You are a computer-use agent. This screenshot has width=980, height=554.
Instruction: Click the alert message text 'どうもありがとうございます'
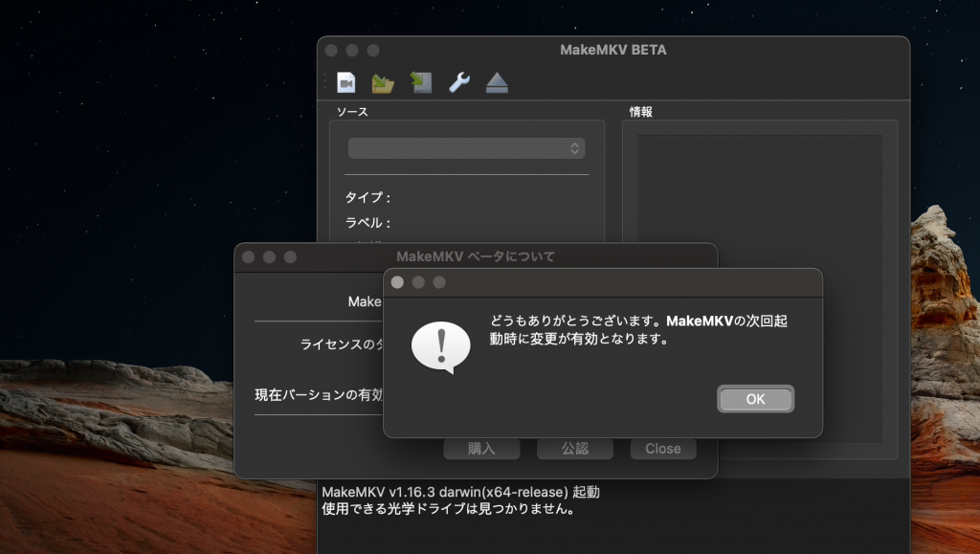coord(571,321)
